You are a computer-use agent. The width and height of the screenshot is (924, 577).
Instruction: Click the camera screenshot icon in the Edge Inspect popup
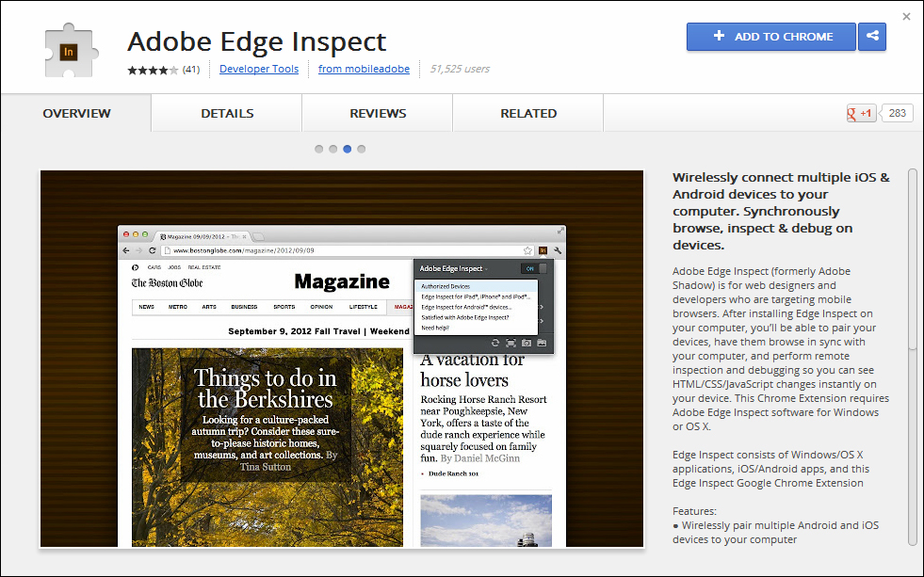coord(527,343)
